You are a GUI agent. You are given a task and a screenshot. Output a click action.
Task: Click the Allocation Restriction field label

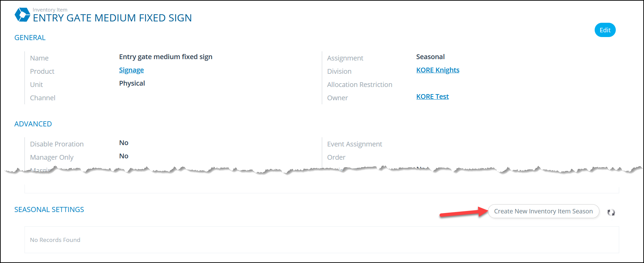pos(360,85)
